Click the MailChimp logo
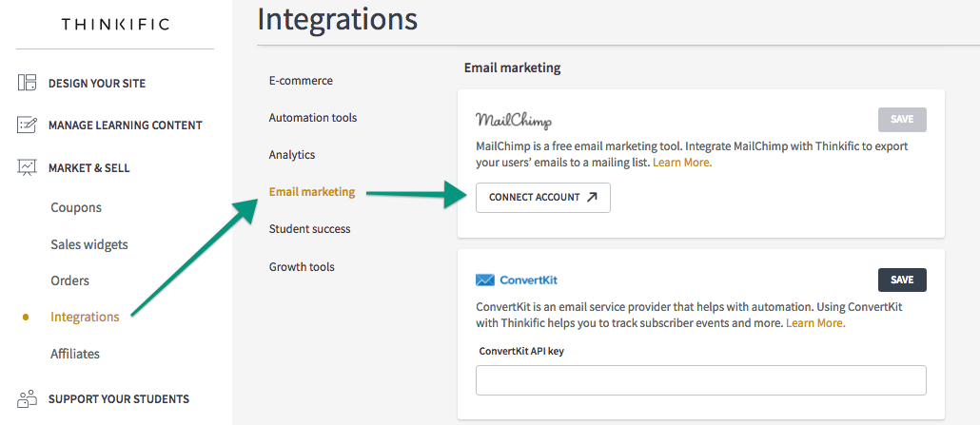 pos(514,120)
